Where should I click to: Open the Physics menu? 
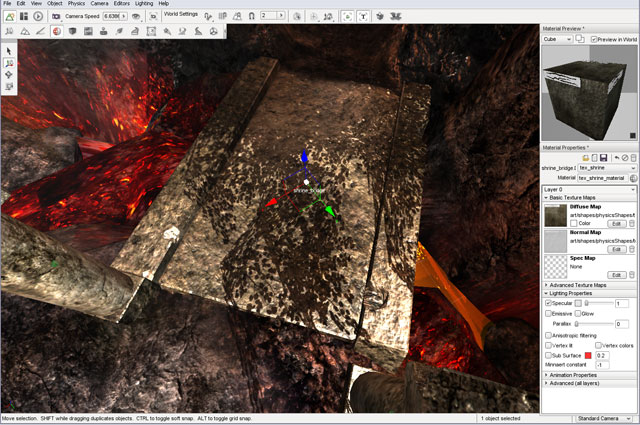[76, 4]
